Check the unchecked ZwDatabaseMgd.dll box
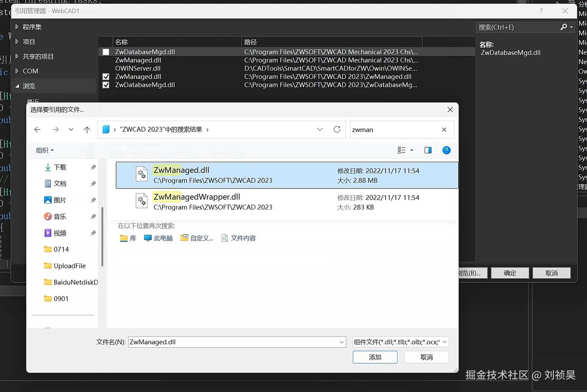This screenshot has width=587, height=392. [106, 52]
